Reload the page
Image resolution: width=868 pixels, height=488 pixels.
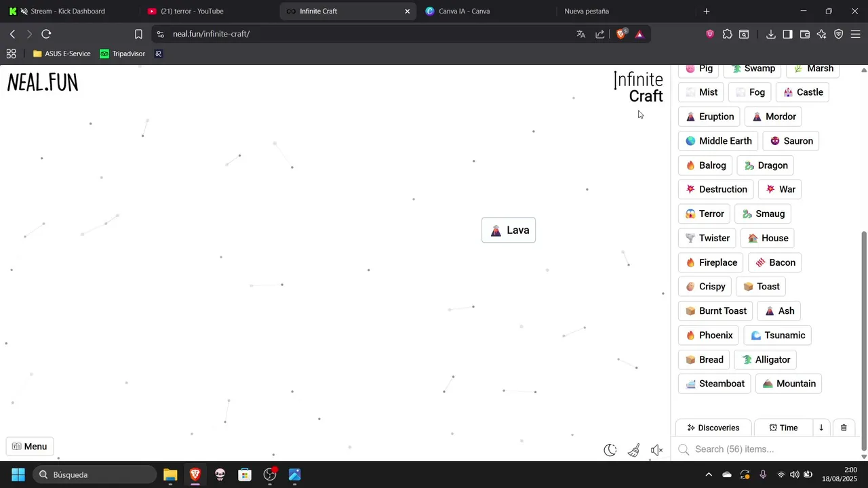coord(46,34)
